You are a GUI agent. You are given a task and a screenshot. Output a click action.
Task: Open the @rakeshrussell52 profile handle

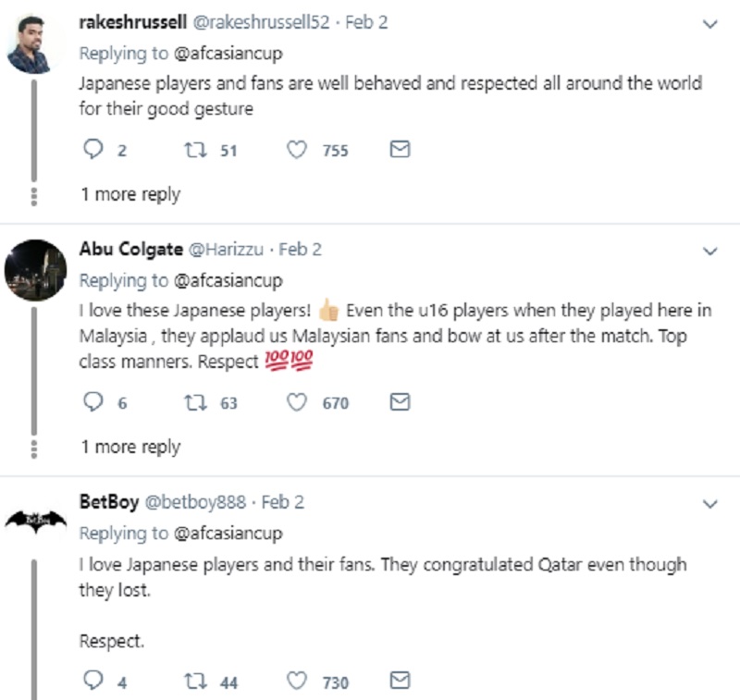262,22
